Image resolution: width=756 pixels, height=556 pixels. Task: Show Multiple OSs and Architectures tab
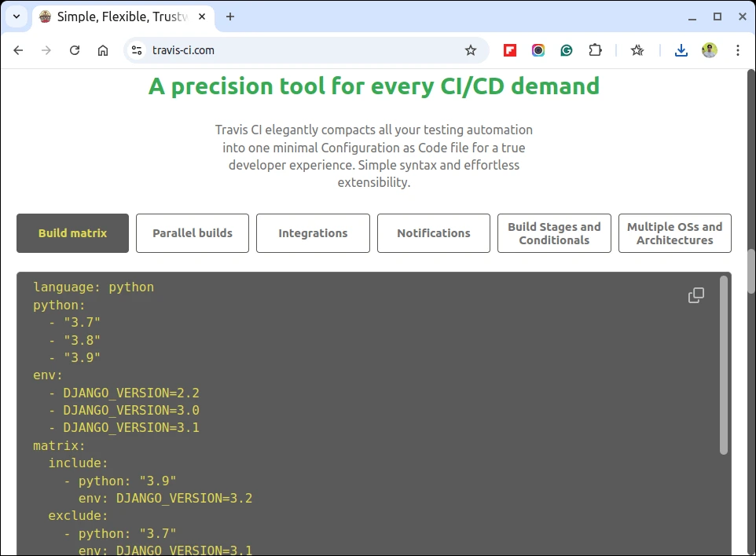point(675,233)
